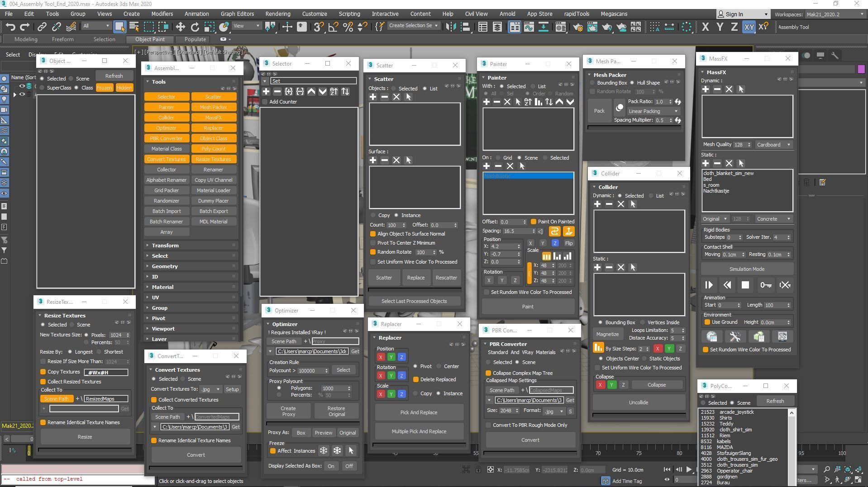Viewport: 868px width, 487px height.
Task: Open the Megascans menu
Action: click(x=614, y=14)
